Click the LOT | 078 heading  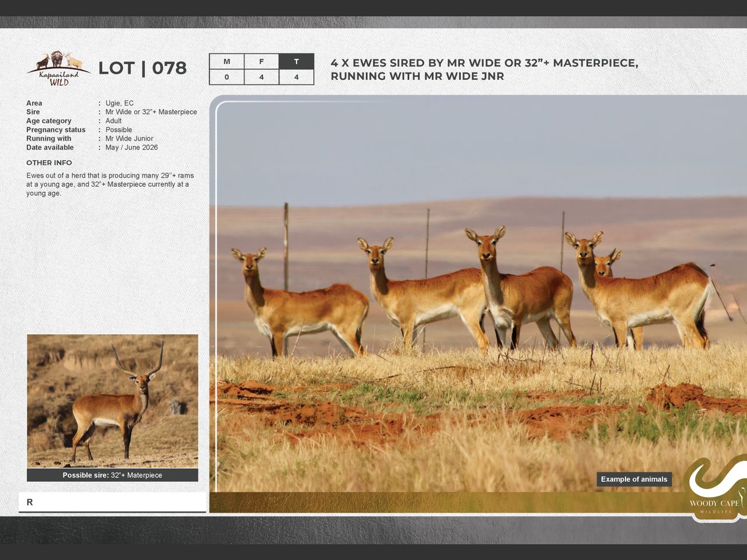point(142,68)
